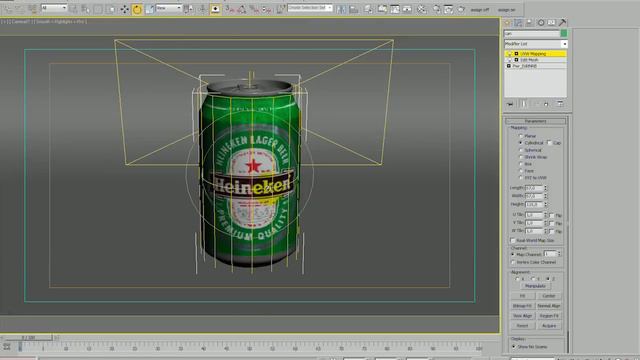Toggle Use Pivot Point Center icon
Viewport: 640px width, 360px height.
point(188,9)
